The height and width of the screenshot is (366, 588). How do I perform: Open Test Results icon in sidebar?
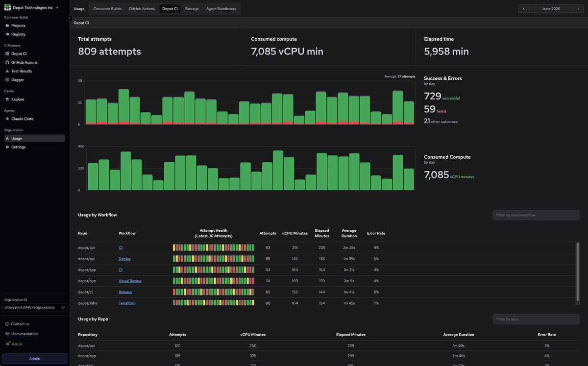point(7,71)
